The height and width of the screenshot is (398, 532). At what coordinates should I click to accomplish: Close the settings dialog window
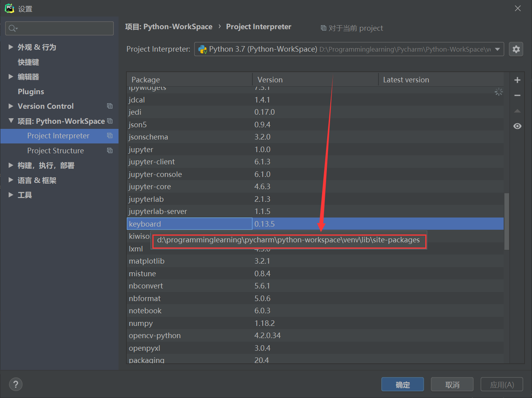[518, 8]
